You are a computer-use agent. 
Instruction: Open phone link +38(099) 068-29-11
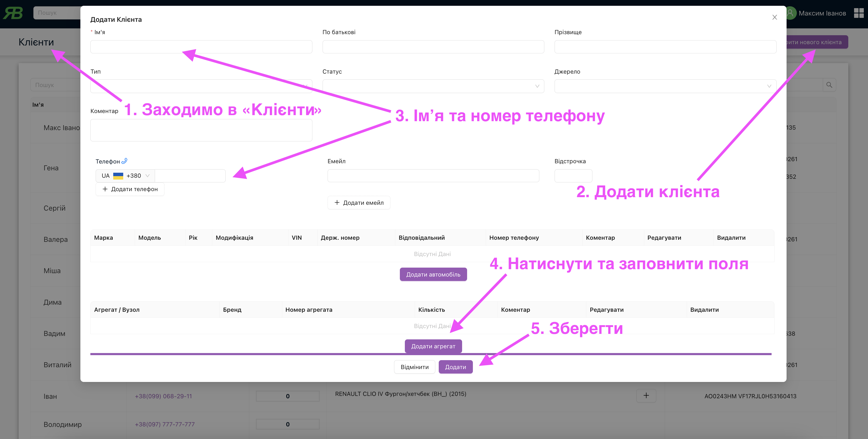pos(163,396)
